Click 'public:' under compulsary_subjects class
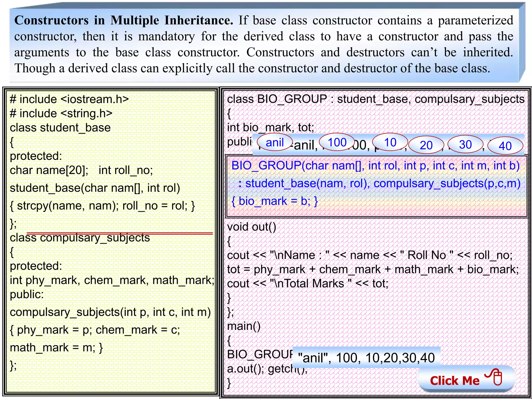Screen dimensions: 532x399 26,295
